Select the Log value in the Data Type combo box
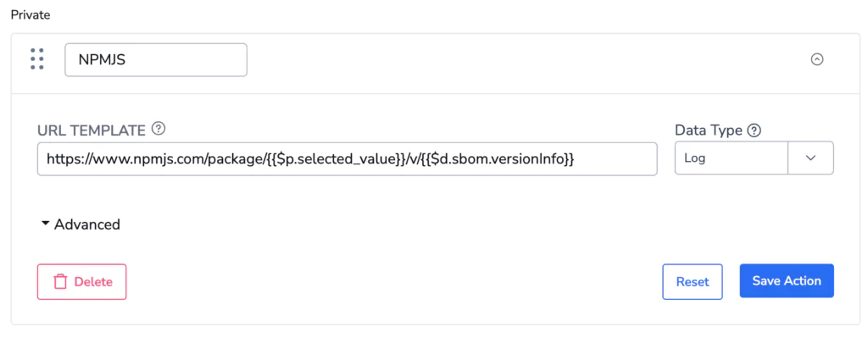The width and height of the screenshot is (868, 338). coord(731,158)
